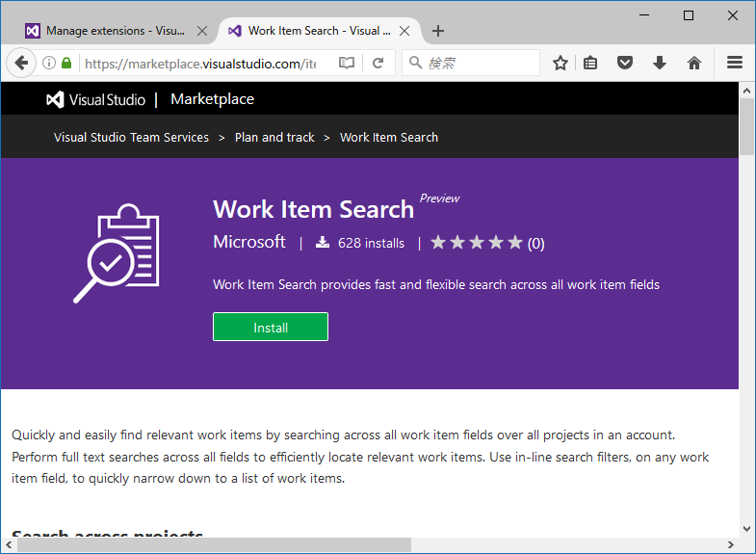The height and width of the screenshot is (554, 756).
Task: Minimize the browser window
Action: click(x=644, y=15)
